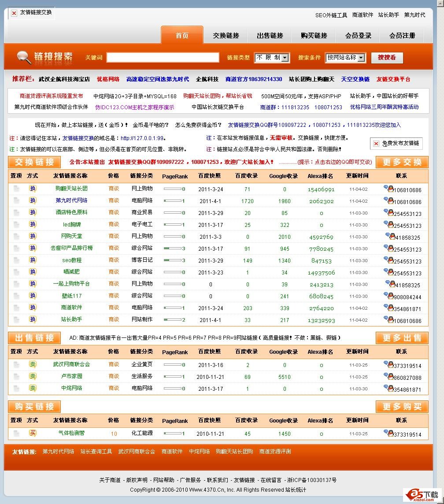
Task: Open footer friend link 商道货源评测
Action: point(275,451)
